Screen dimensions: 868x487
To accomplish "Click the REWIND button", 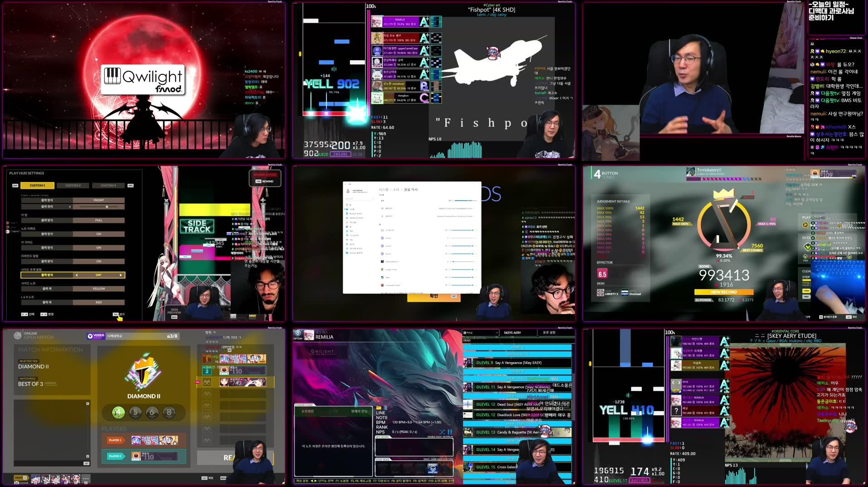I will (x=265, y=181).
